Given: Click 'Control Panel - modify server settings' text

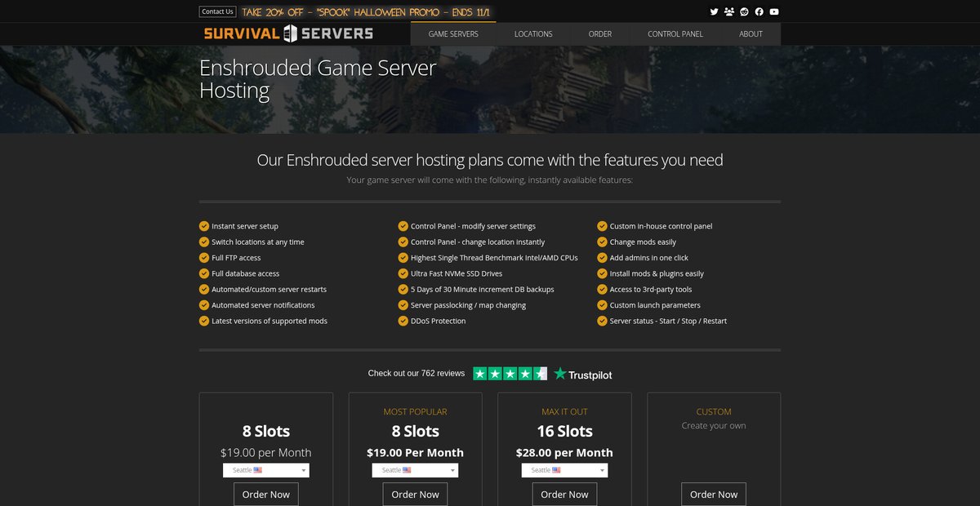Looking at the screenshot, I should pos(473,226).
